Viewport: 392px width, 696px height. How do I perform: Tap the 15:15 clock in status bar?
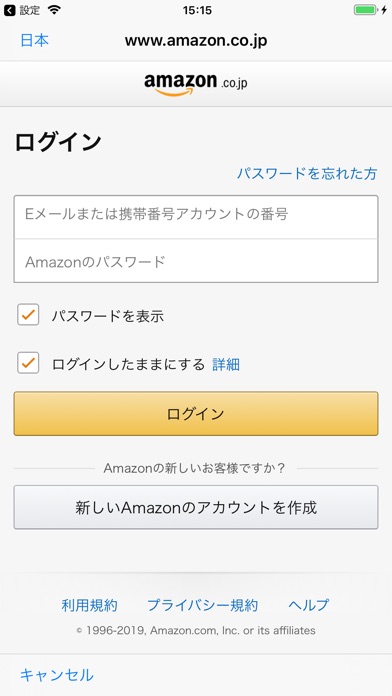tap(197, 10)
